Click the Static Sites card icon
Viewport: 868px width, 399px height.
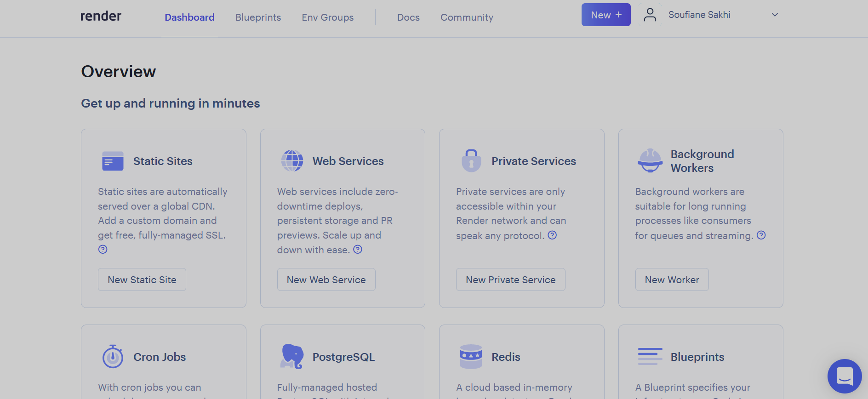click(113, 161)
